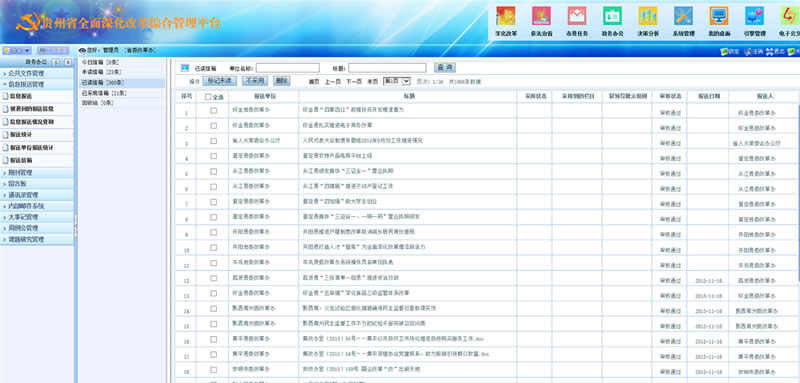Screen dimensions: 800x383
Task: Go to 下一页 next page link
Action: (354, 82)
